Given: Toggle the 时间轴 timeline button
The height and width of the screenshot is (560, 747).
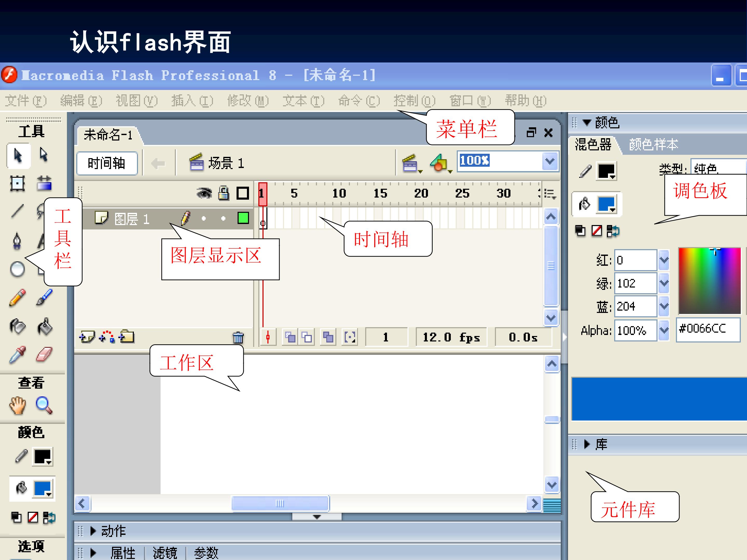Looking at the screenshot, I should tap(107, 163).
